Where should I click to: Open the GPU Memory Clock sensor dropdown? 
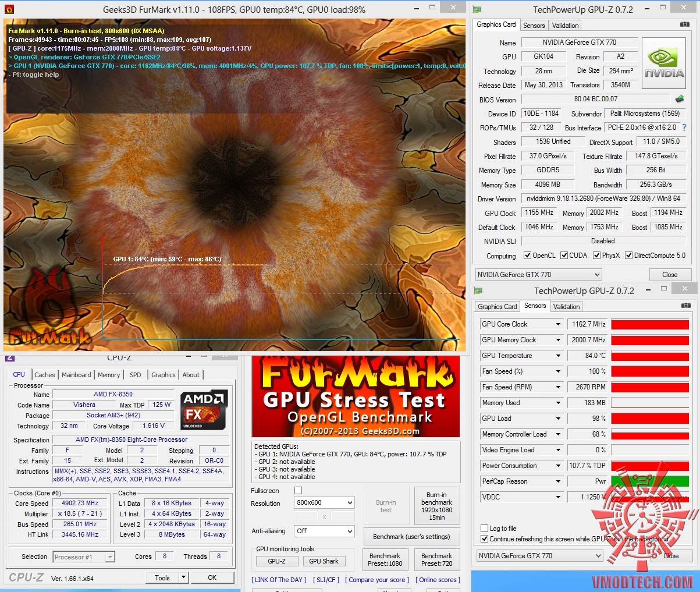[x=558, y=340]
